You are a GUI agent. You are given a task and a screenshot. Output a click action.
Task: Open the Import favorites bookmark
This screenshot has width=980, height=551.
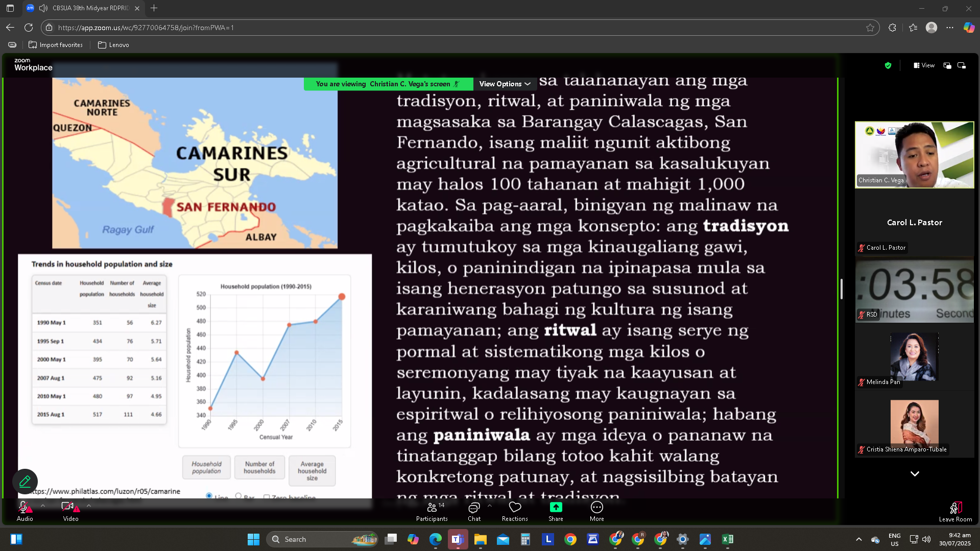(x=56, y=45)
